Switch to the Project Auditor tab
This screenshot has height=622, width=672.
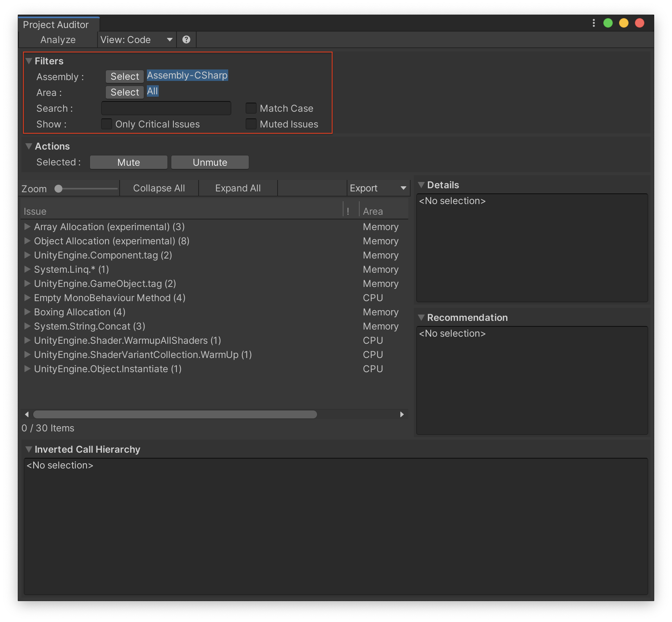pyautogui.click(x=56, y=24)
